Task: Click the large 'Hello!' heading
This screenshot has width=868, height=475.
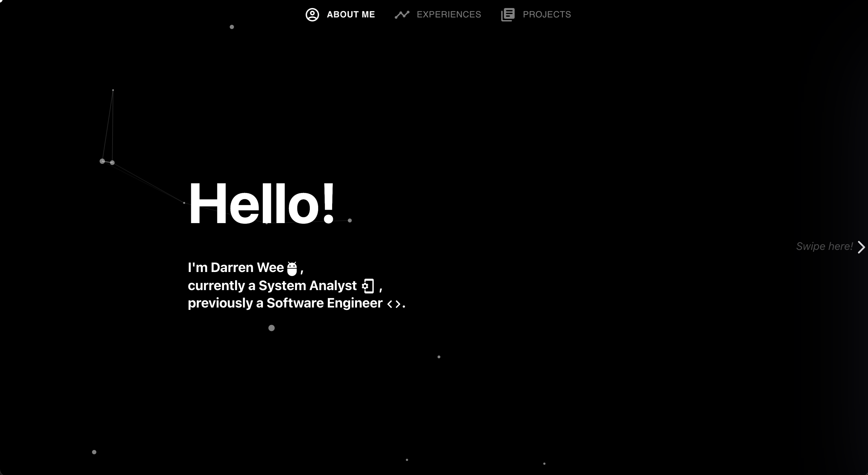Action: (262, 204)
